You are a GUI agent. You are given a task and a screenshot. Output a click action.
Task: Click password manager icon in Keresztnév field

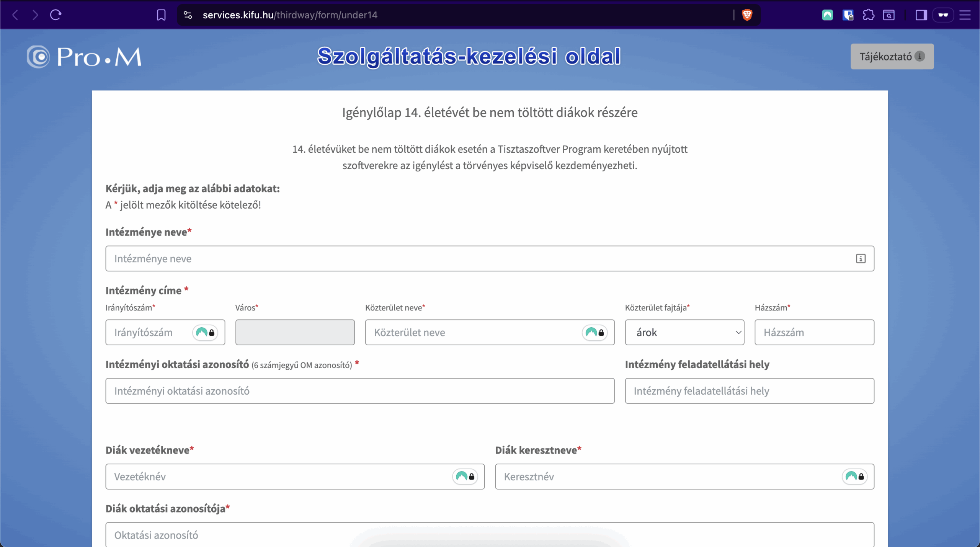click(854, 476)
